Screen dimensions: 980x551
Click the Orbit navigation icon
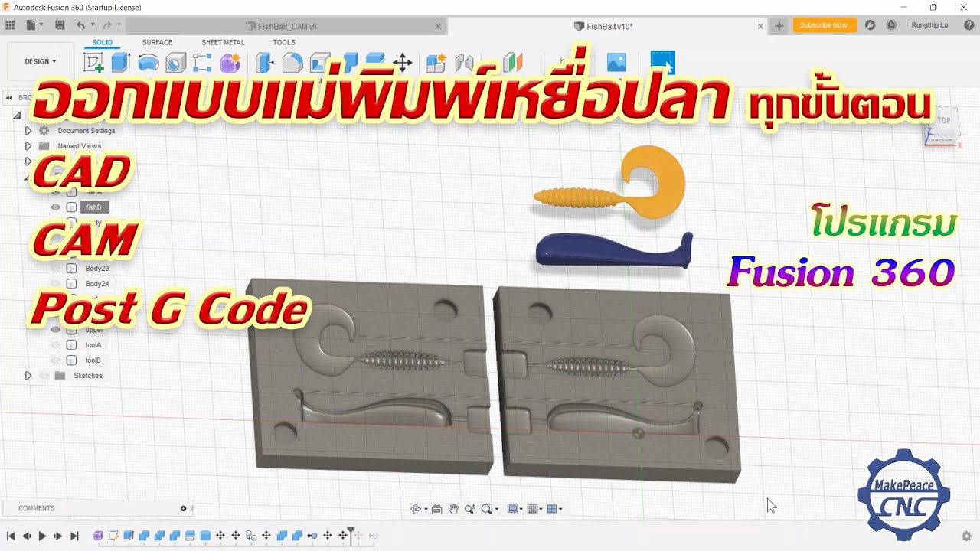(x=416, y=509)
